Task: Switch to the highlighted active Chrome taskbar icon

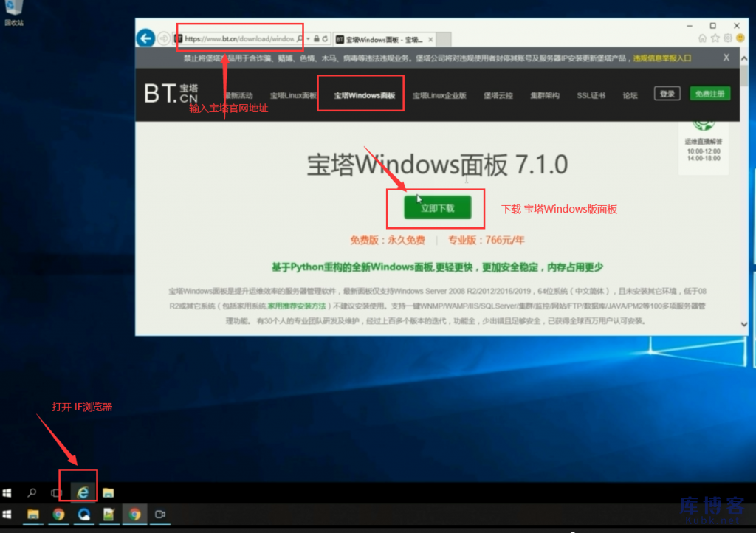Action: click(x=134, y=515)
